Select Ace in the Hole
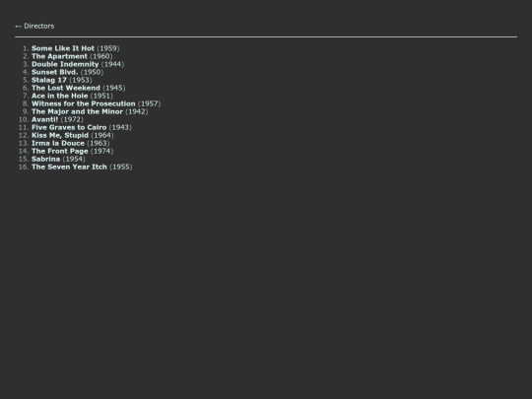This screenshot has width=532, height=399. (x=60, y=96)
